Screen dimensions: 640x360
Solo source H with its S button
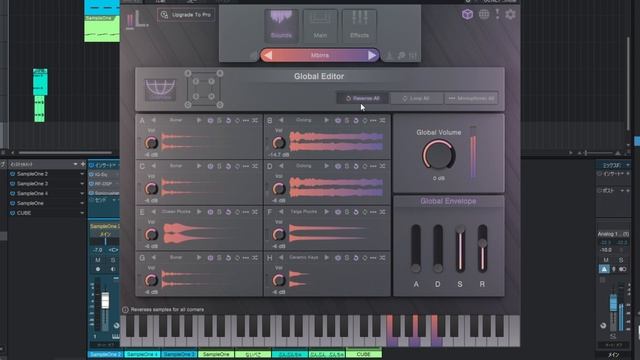[347, 258]
